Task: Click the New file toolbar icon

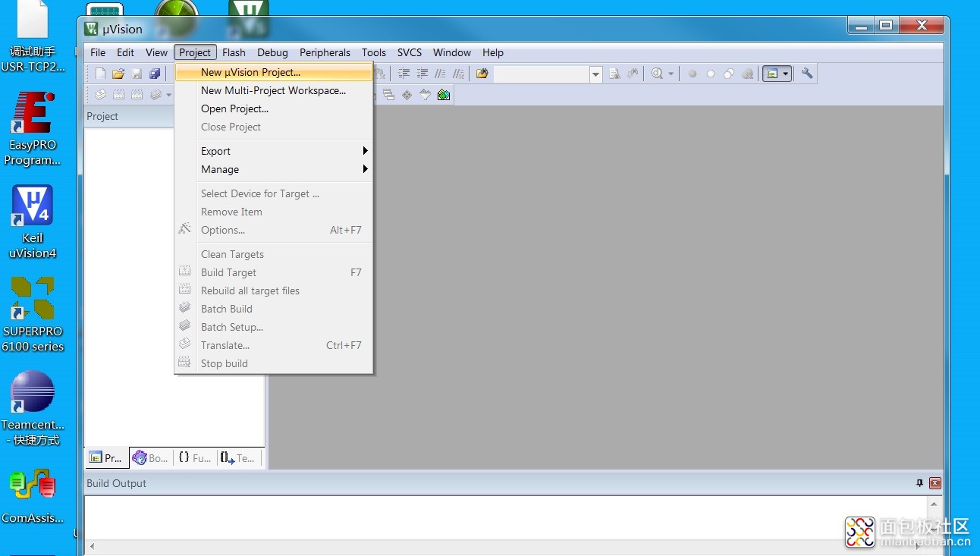Action: click(100, 74)
